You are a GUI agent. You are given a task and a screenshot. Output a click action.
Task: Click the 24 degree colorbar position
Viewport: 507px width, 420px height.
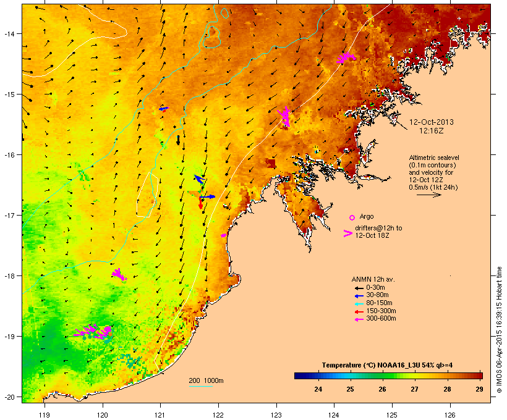[318, 376]
